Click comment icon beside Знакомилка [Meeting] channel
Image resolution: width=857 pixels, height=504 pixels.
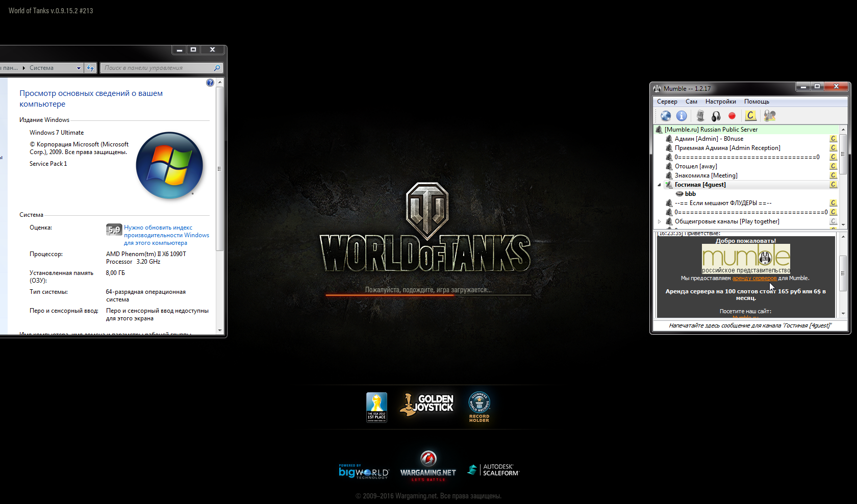coord(833,175)
